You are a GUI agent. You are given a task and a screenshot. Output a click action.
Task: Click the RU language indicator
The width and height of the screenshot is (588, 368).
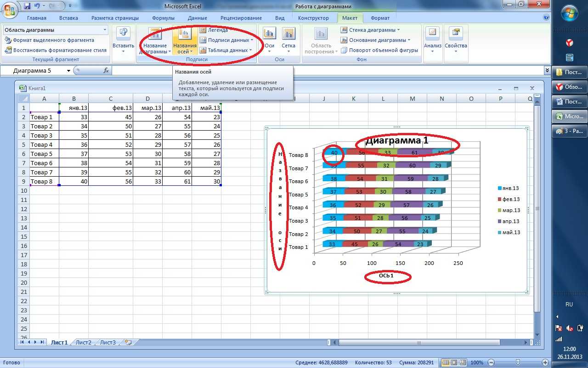pos(569,305)
